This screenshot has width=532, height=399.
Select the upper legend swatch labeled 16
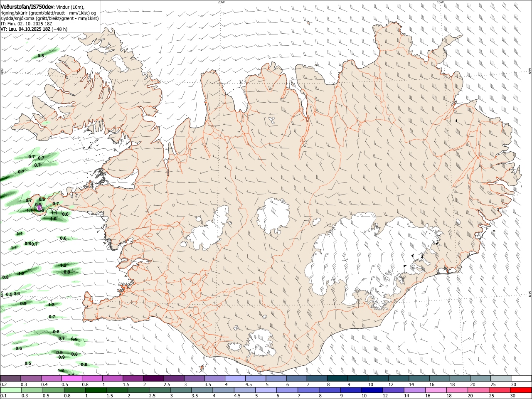tap(439, 378)
